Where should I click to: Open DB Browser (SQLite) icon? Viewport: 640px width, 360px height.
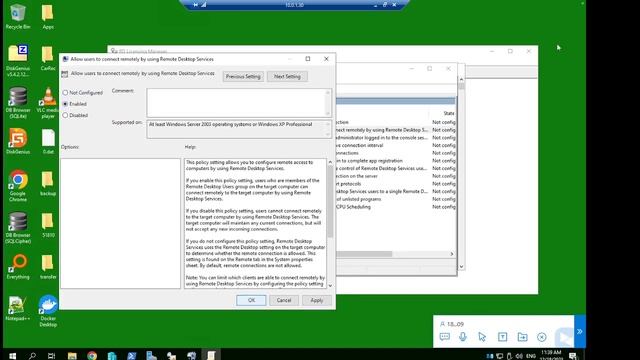pyautogui.click(x=18, y=102)
